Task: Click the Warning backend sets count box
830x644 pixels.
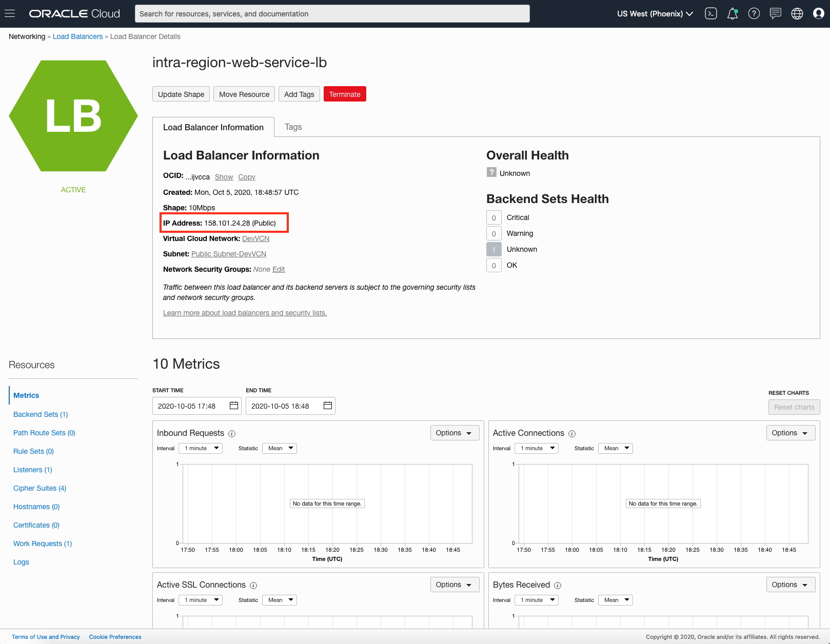Action: [x=494, y=233]
